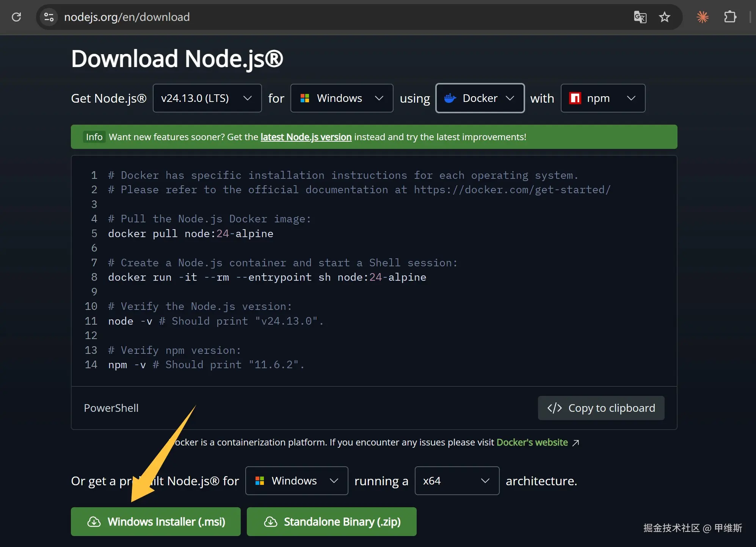Click the 'latest Node.js version' link

[306, 137]
